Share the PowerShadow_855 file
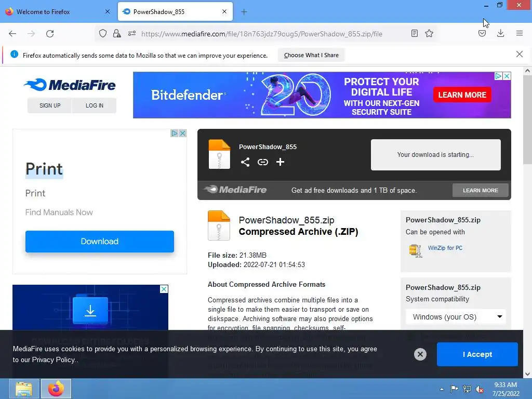Screen dimensions: 532x399 click(x=245, y=162)
